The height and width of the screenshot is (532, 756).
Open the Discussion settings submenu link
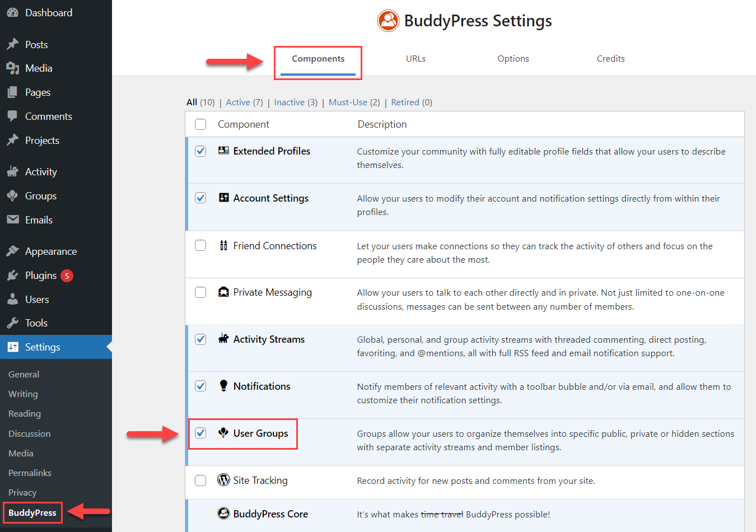[x=30, y=434]
